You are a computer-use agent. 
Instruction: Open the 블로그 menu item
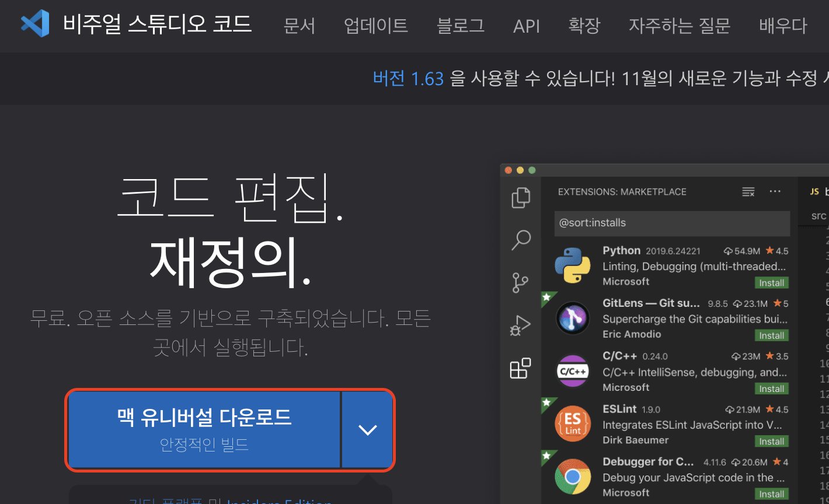point(461,26)
